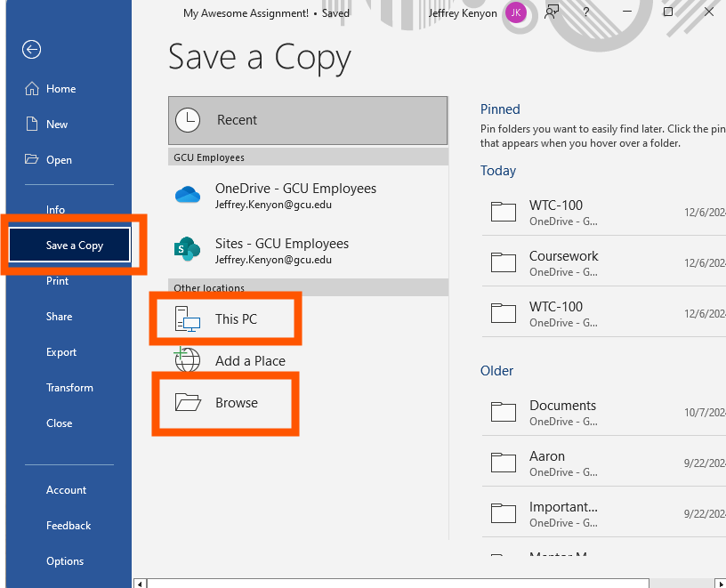Click the Older heading
Image resolution: width=726 pixels, height=588 pixels.
(x=496, y=371)
